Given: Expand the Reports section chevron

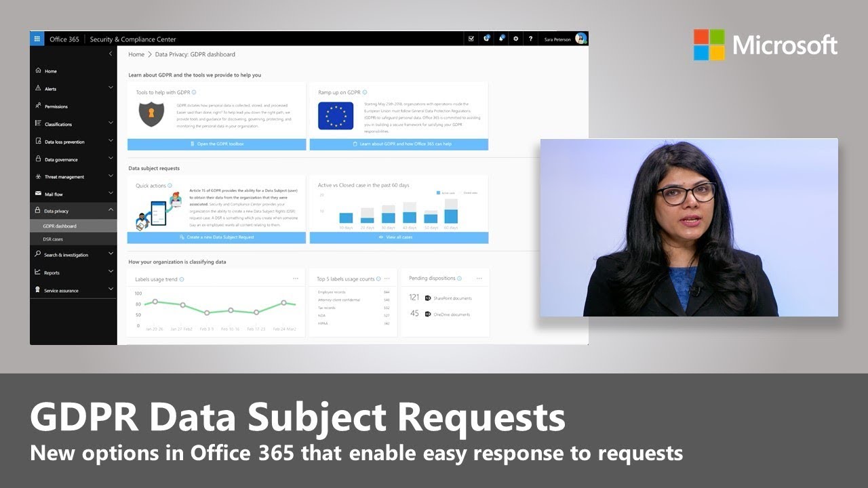Looking at the screenshot, I should pyautogui.click(x=111, y=272).
